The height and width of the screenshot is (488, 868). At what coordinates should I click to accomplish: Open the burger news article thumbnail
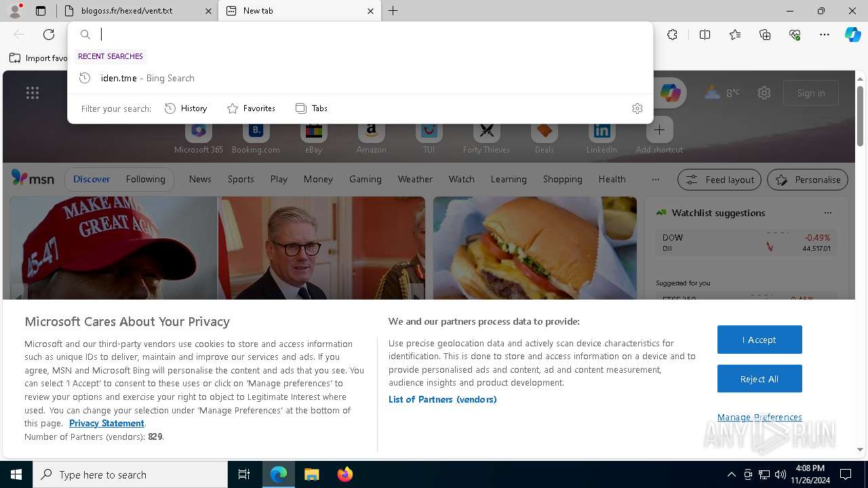click(x=535, y=248)
